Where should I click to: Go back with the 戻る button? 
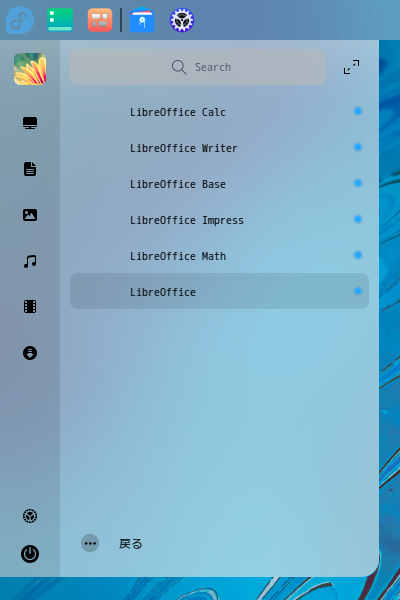pyautogui.click(x=131, y=543)
